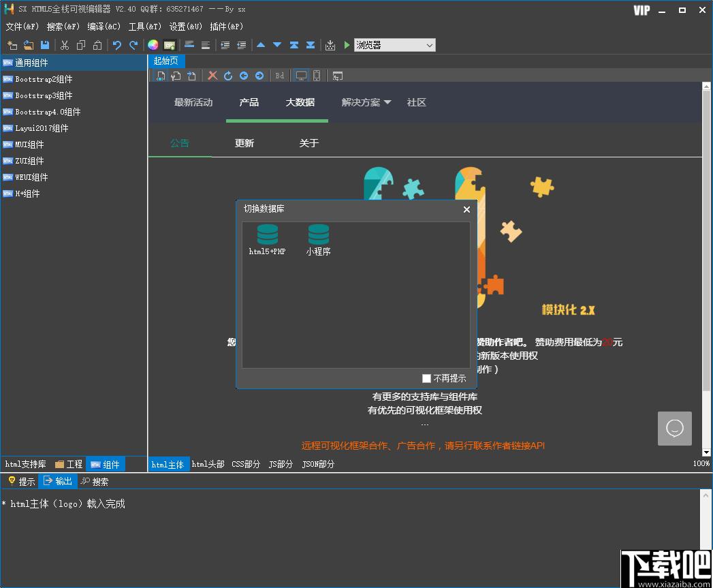Click the outdent lines icon
Screen dimensions: 713x588
pyautogui.click(x=242, y=45)
